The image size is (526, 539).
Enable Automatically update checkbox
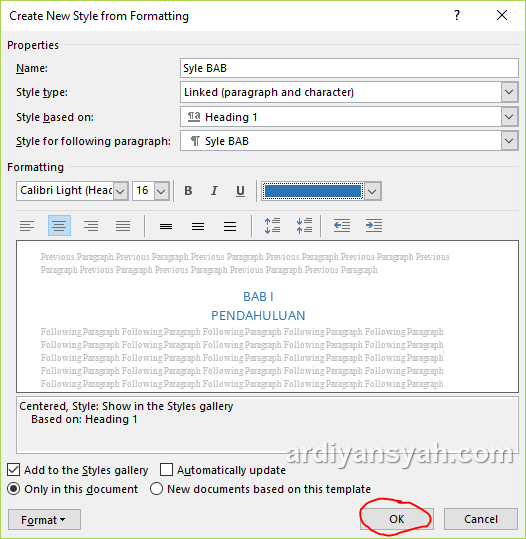click(166, 470)
